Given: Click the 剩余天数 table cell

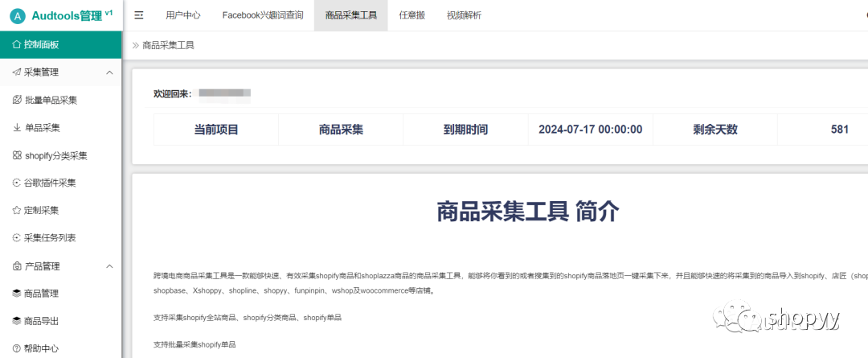Looking at the screenshot, I should [x=715, y=130].
